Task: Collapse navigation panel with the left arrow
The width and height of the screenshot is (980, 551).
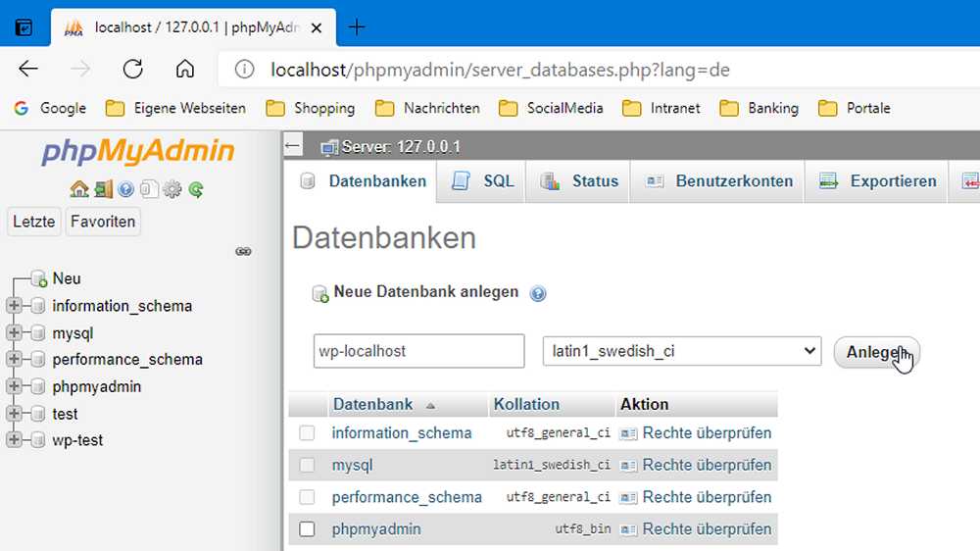Action: click(x=292, y=146)
